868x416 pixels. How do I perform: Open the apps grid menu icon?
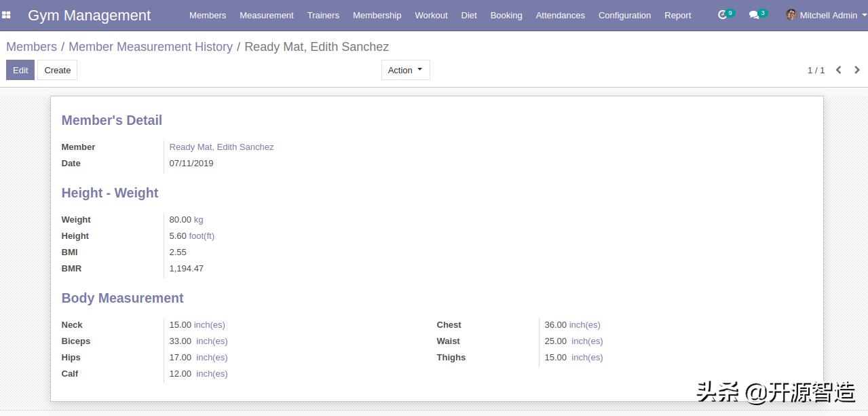click(7, 15)
